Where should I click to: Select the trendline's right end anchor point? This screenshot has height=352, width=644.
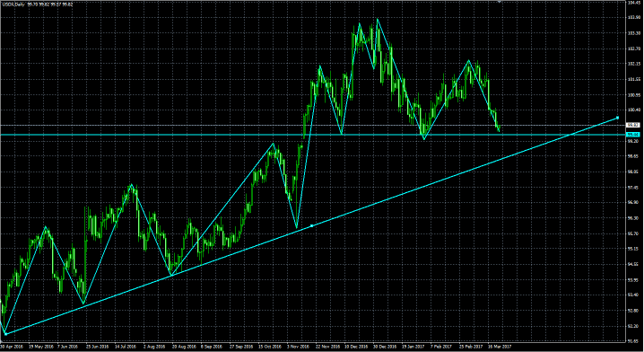[618, 118]
